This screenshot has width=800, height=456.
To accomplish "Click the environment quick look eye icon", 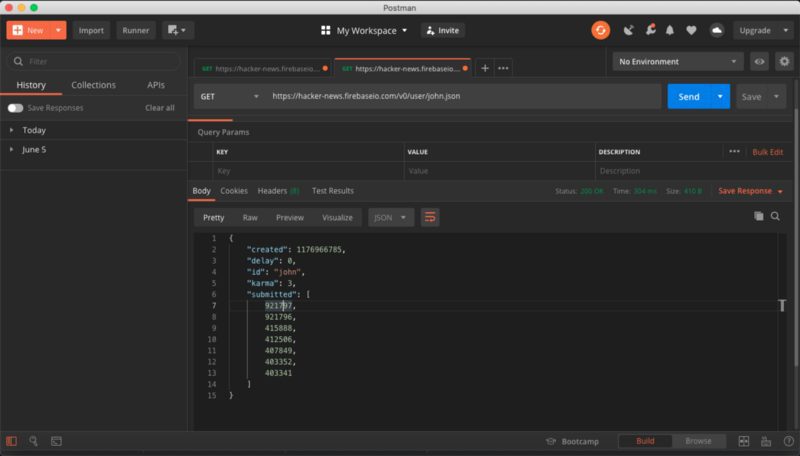I will coord(760,62).
